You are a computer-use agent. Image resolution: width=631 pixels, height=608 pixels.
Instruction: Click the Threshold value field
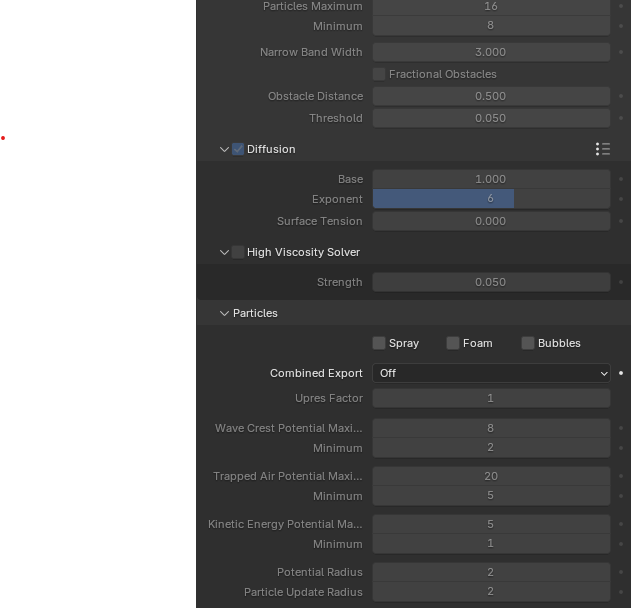(x=491, y=118)
